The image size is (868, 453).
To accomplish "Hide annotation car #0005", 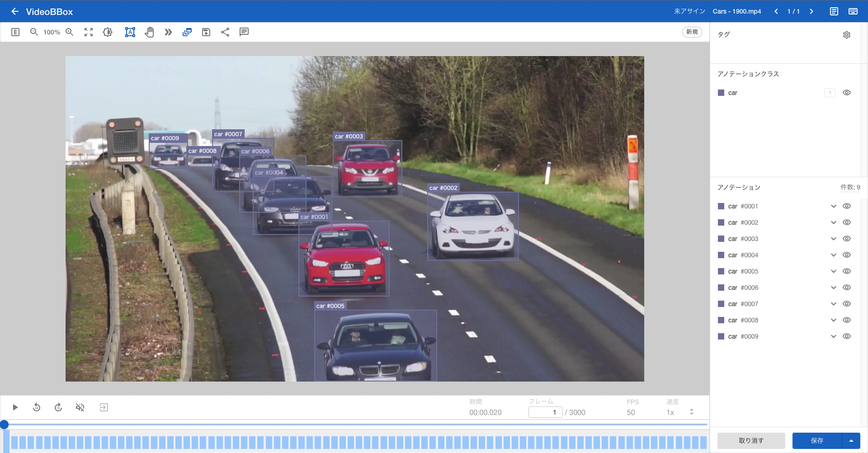I will pos(847,271).
